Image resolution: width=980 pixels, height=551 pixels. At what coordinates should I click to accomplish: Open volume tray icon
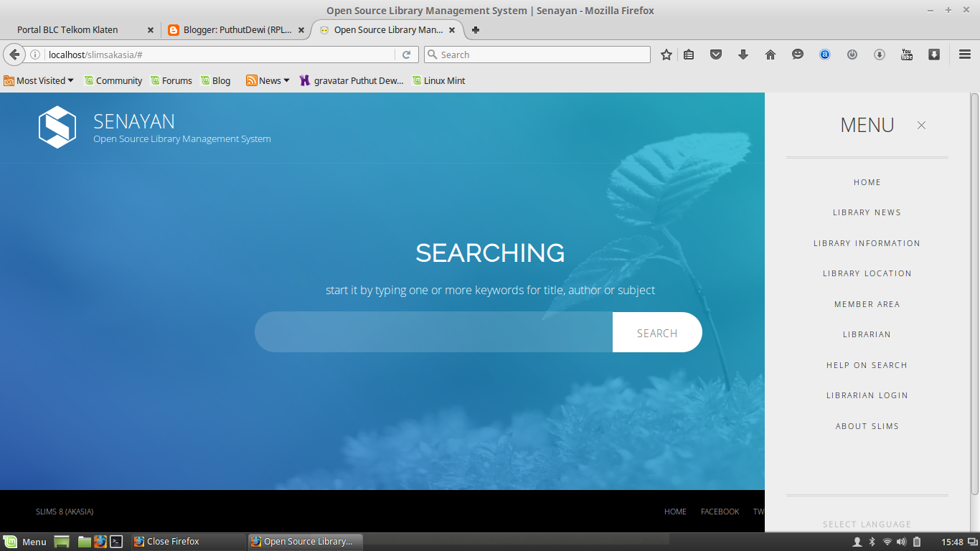point(901,542)
